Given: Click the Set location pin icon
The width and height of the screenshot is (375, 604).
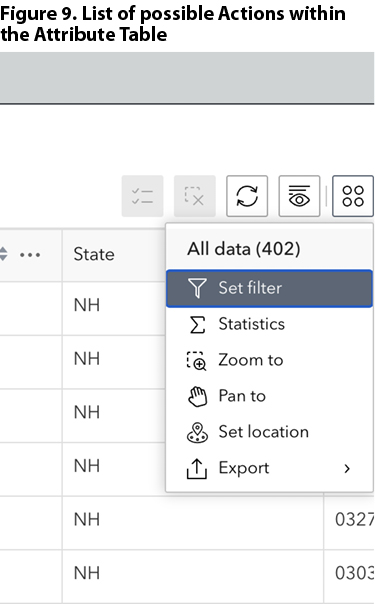Looking at the screenshot, I should coord(197,433).
